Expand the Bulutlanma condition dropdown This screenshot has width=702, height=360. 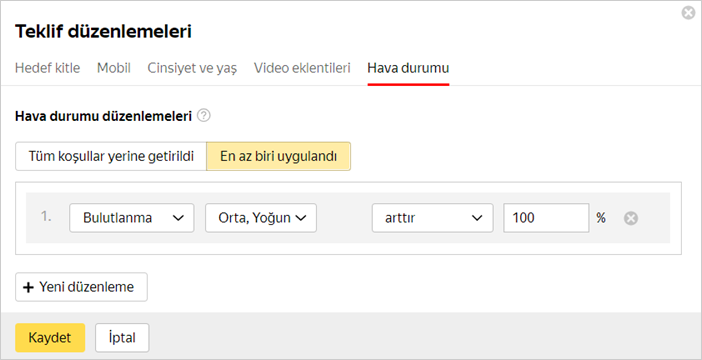point(132,218)
